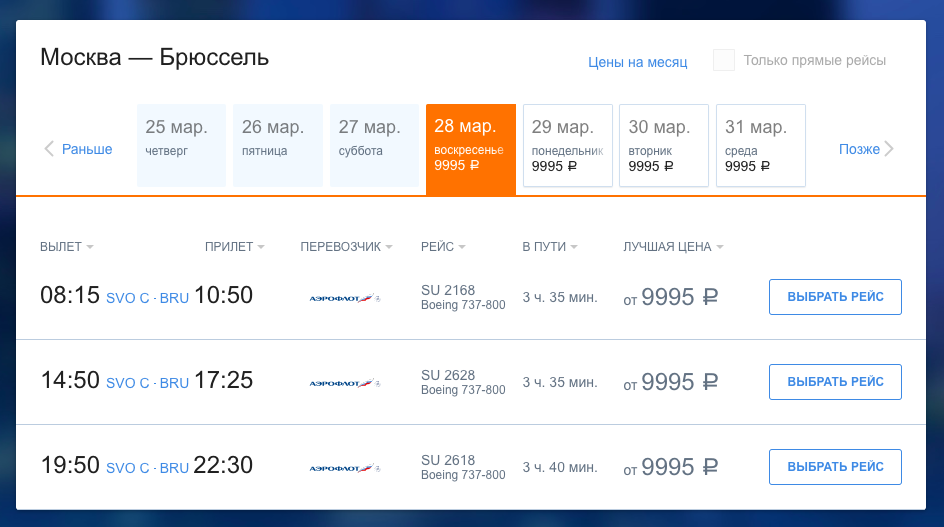The height and width of the screenshot is (527, 944).
Task: Choose the 08:15 flight with ВЫБРАТЬ РЕЙС
Action: pyautogui.click(x=835, y=297)
